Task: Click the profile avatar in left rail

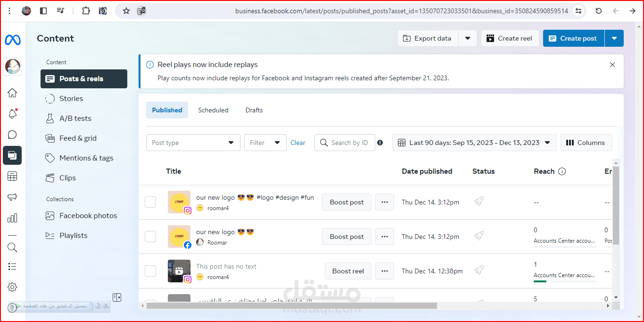Action: point(13,67)
